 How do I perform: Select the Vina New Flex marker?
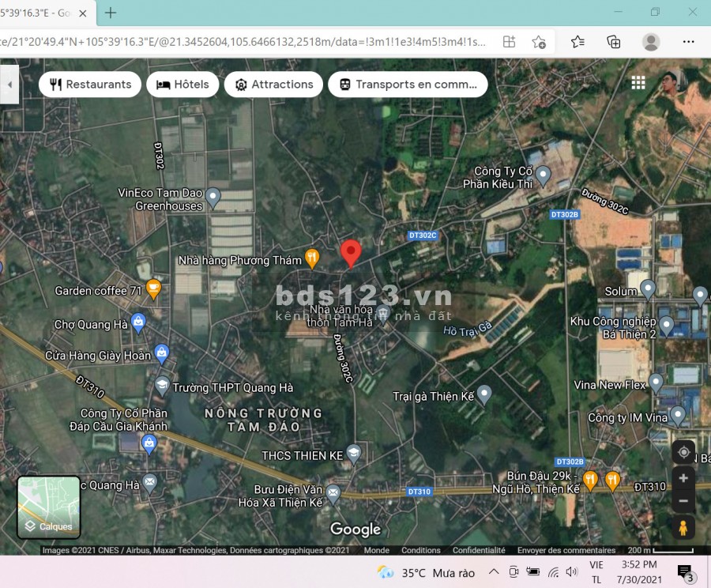click(656, 384)
